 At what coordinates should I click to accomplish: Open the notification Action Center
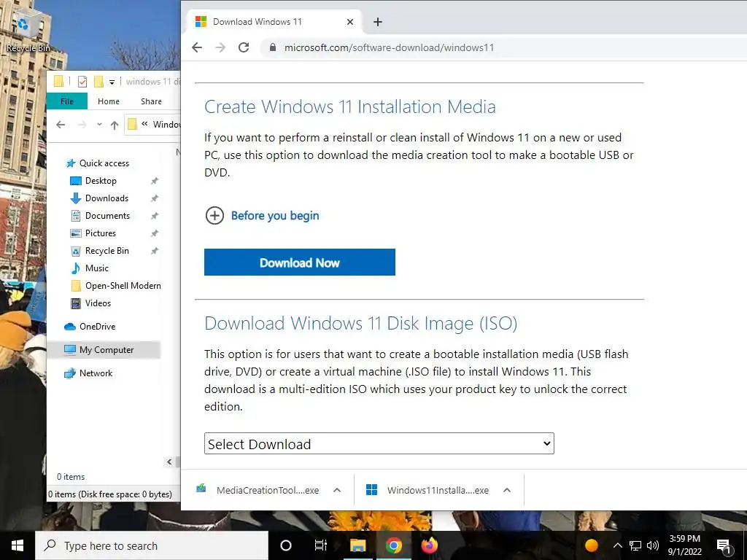coord(724,546)
